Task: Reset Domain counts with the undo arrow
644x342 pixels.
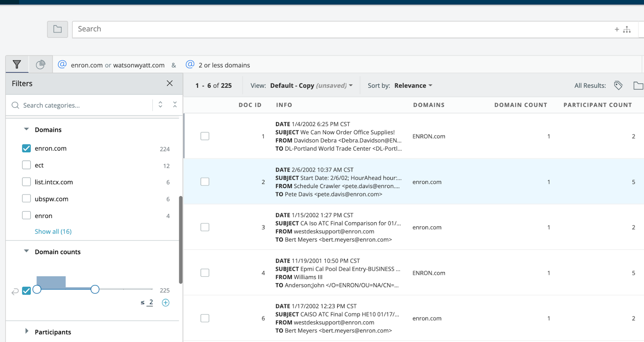Action: point(15,291)
